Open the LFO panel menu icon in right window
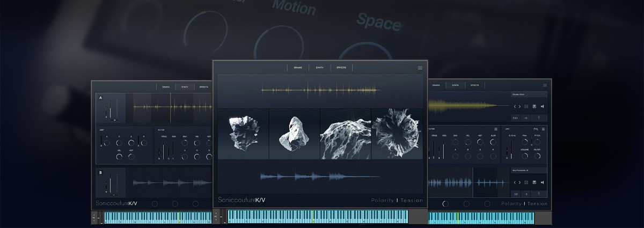The width and height of the screenshot is (644, 228). click(543, 129)
